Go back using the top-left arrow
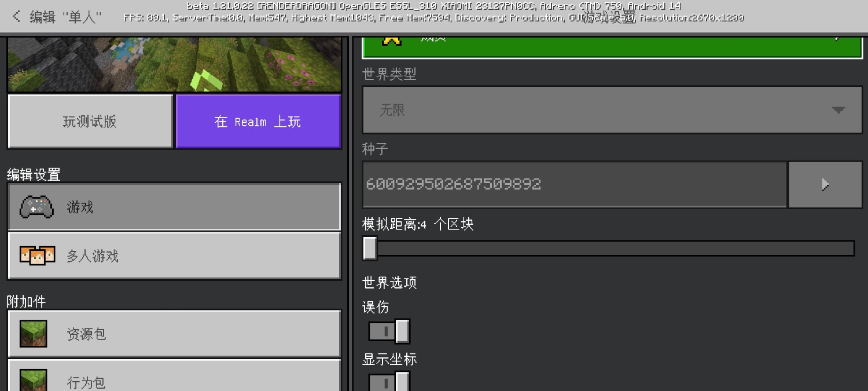Screen dimensions: 868x391 pyautogui.click(x=16, y=17)
